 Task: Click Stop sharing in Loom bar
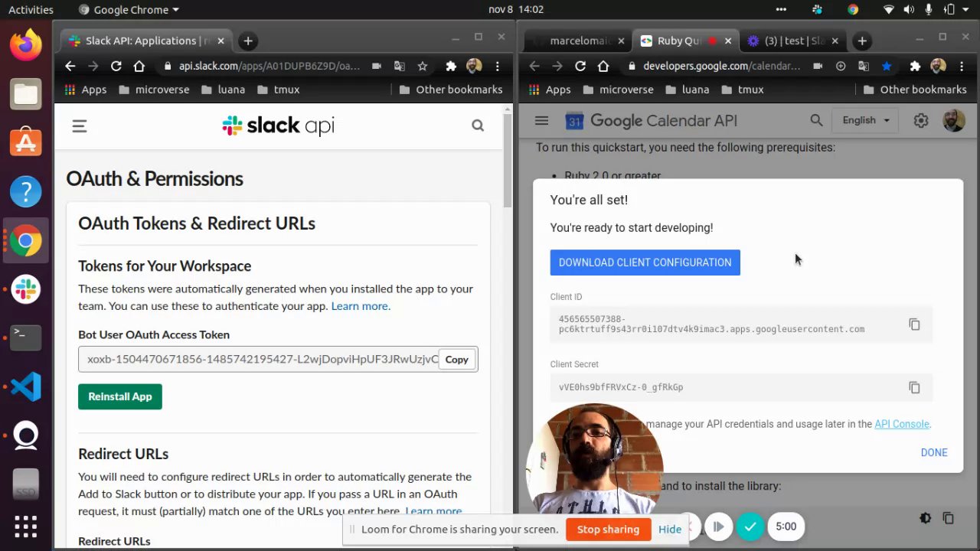pyautogui.click(x=608, y=530)
